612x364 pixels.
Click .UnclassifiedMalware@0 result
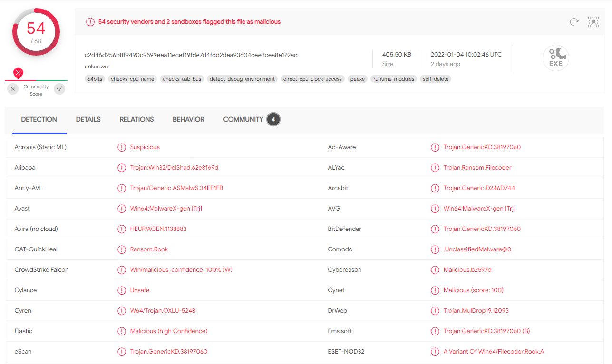[477, 249]
